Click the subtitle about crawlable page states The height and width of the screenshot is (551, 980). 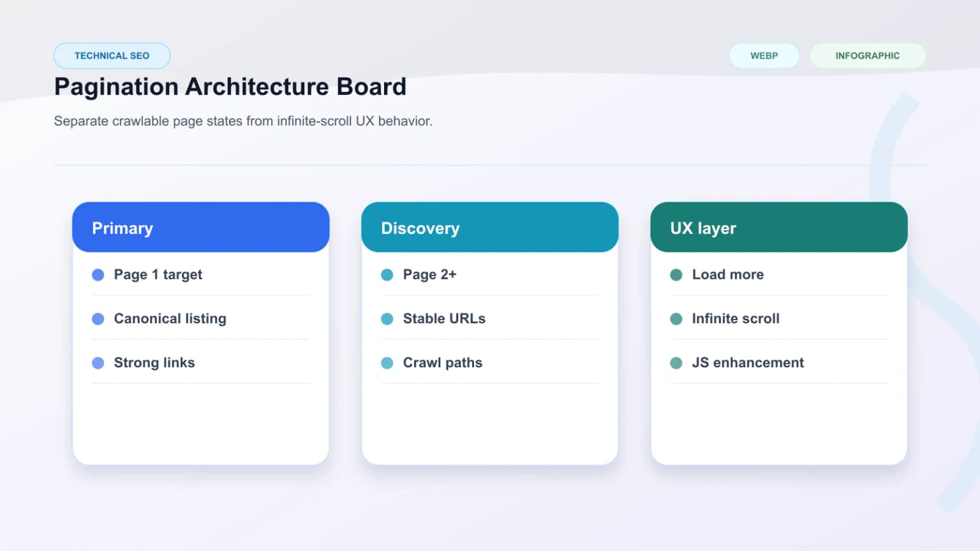243,121
